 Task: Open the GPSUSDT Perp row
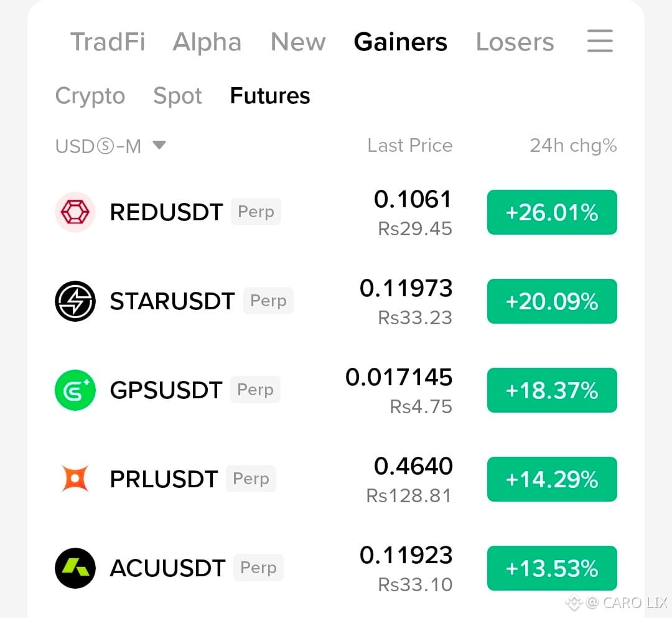(336, 390)
